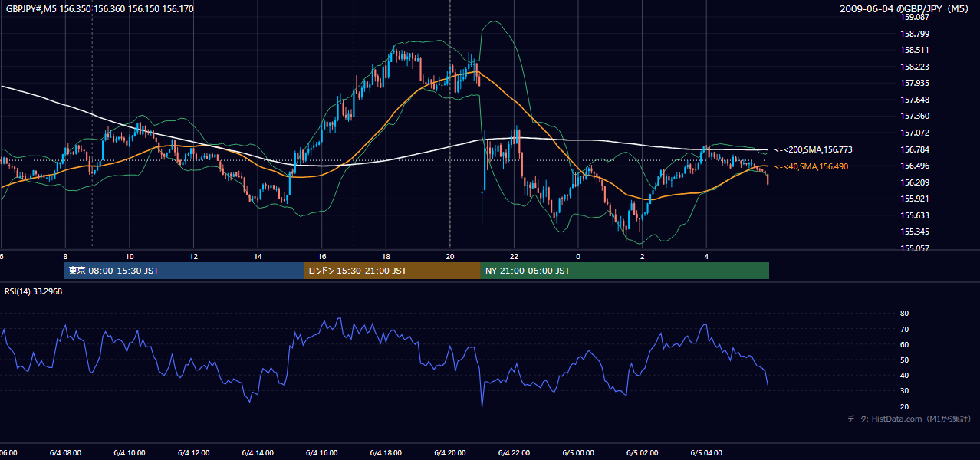The width and height of the screenshot is (980, 460).
Task: Click hour label 4 under price chart
Action: [x=706, y=257]
